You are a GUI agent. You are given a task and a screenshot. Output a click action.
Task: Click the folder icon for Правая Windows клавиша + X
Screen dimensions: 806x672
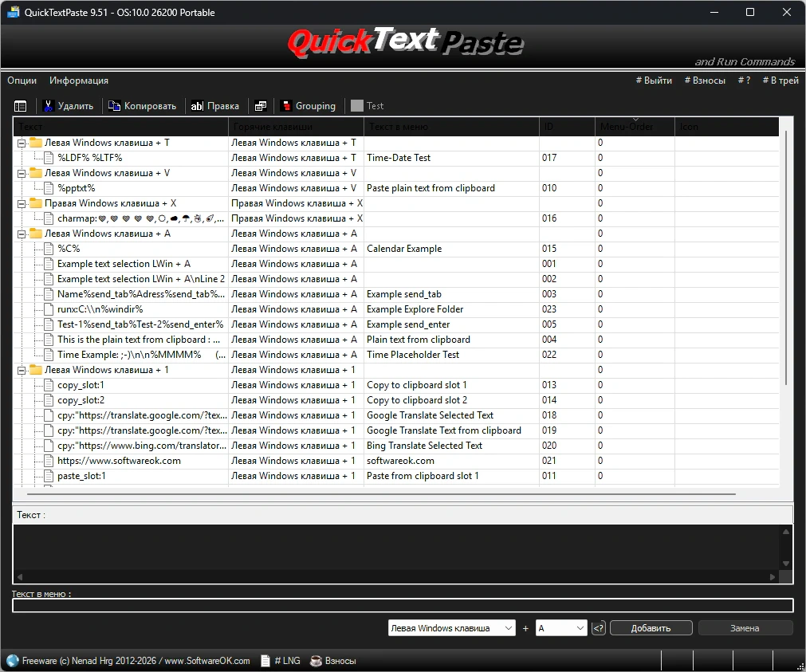pyautogui.click(x=35, y=203)
